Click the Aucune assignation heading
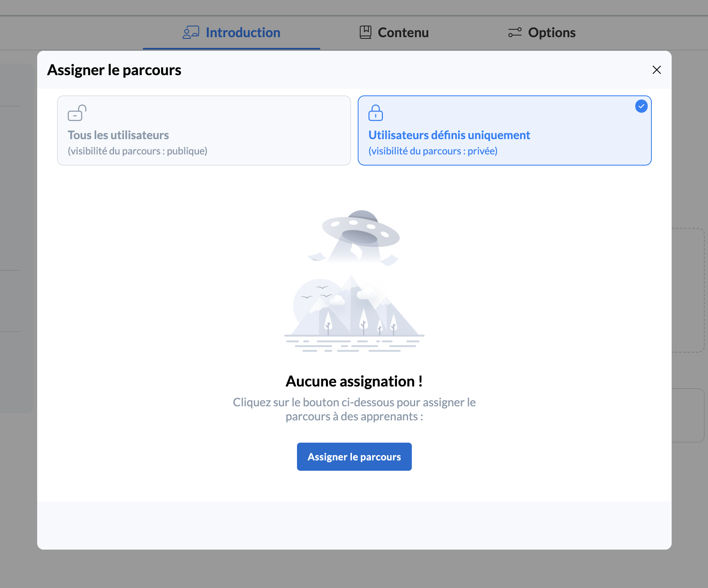The image size is (708, 588). [x=354, y=381]
